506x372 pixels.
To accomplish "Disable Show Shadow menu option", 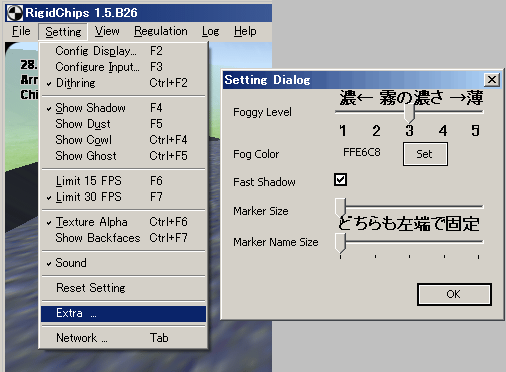I will [x=123, y=108].
